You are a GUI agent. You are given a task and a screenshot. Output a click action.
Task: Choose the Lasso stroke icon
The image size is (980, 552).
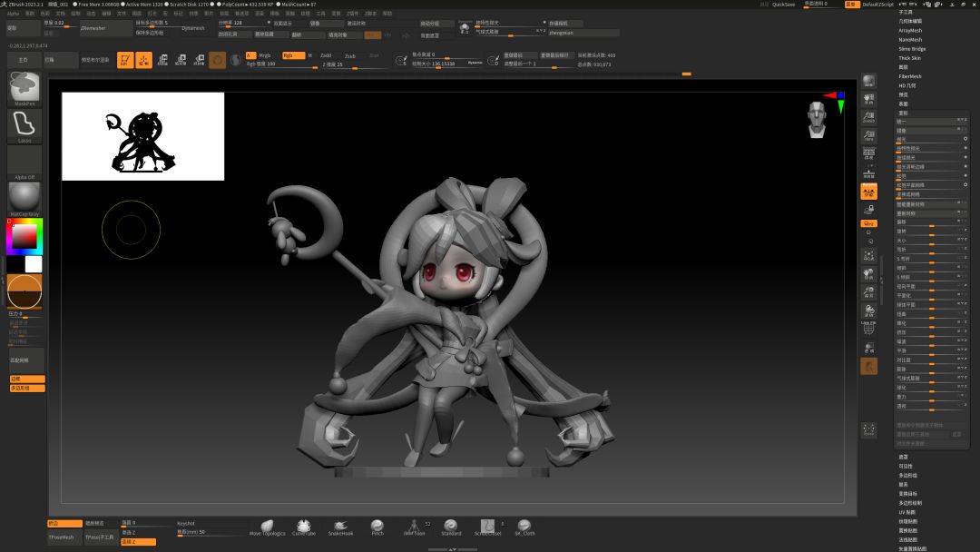pyautogui.click(x=24, y=126)
